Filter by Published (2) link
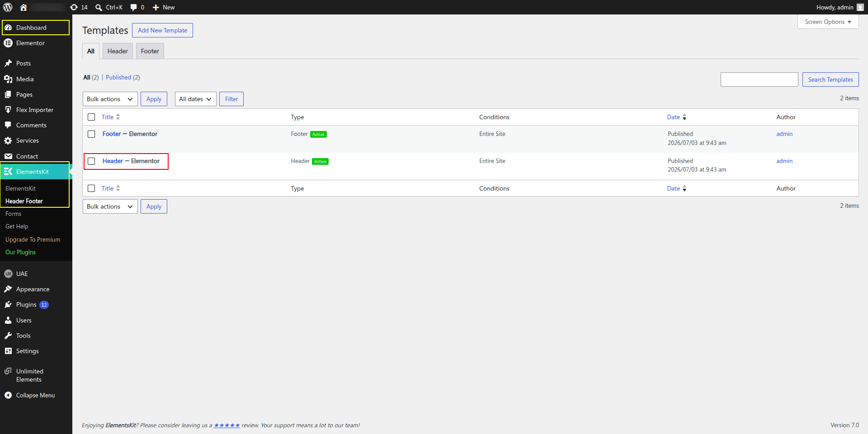Viewport: 868px width, 434px height. 123,77
